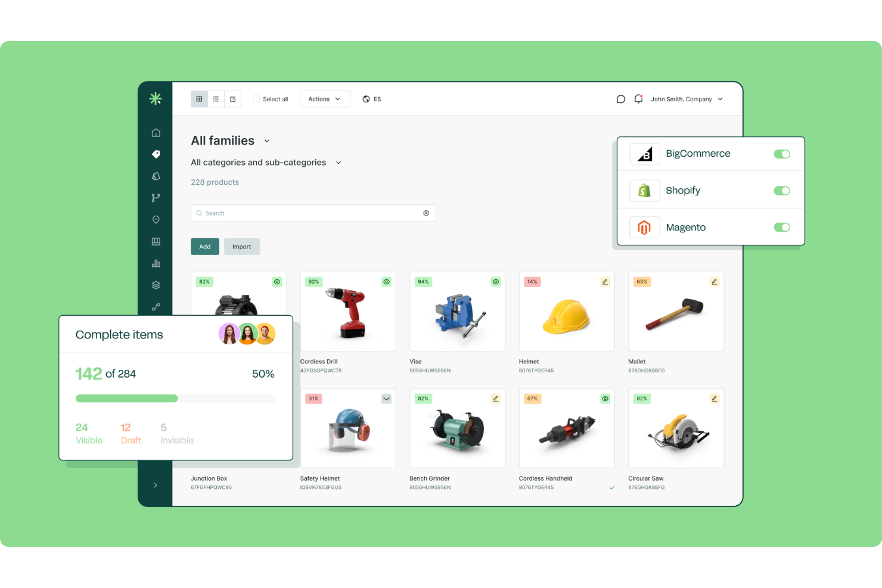This screenshot has width=882, height=588.
Task: Click inside the Search input field
Action: tap(313, 213)
